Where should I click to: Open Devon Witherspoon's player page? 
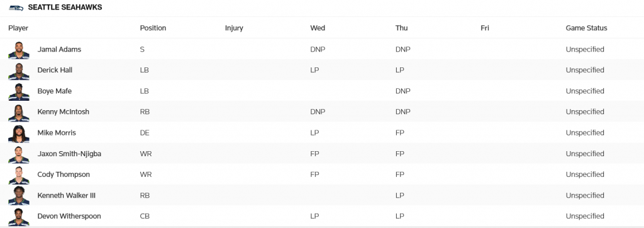click(x=69, y=216)
